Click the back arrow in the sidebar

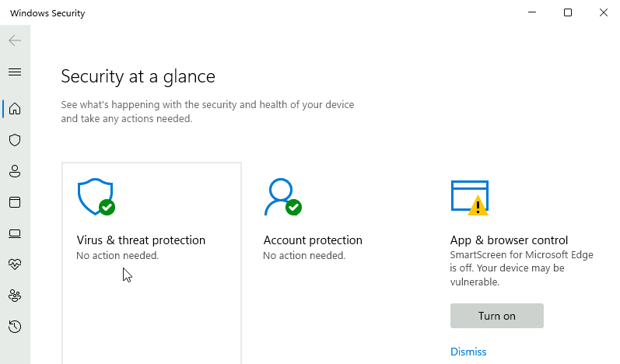15,40
